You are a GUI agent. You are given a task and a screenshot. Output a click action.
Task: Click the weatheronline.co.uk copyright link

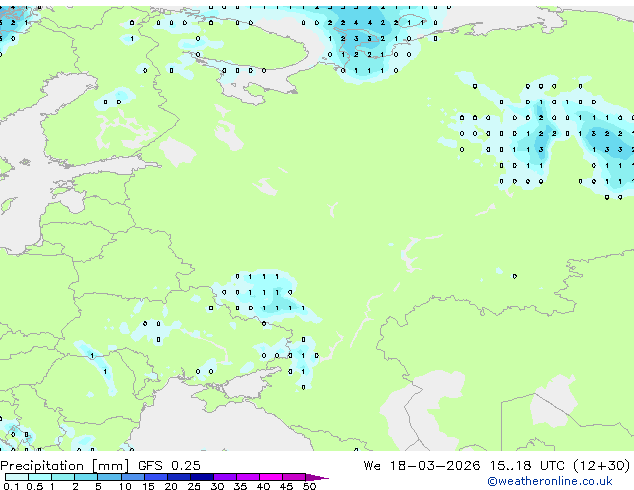click(x=550, y=481)
